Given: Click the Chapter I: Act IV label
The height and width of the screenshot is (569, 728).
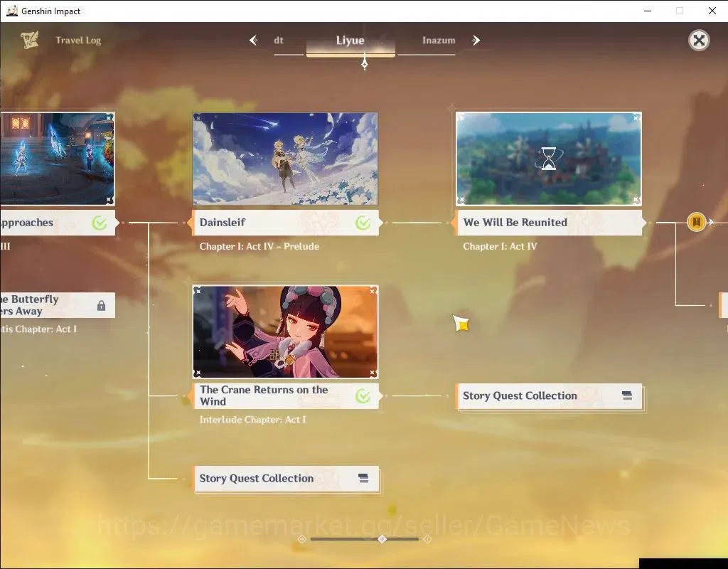Looking at the screenshot, I should [500, 246].
